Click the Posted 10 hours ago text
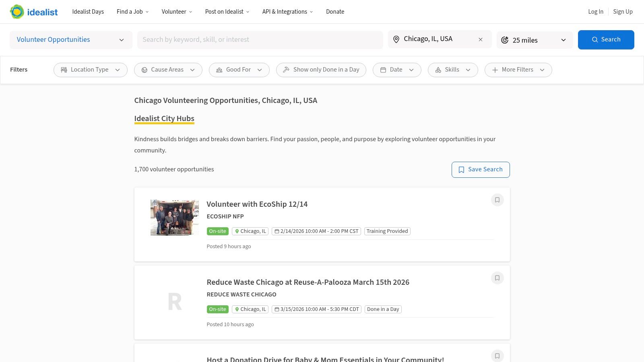This screenshot has width=644, height=362. click(230, 325)
